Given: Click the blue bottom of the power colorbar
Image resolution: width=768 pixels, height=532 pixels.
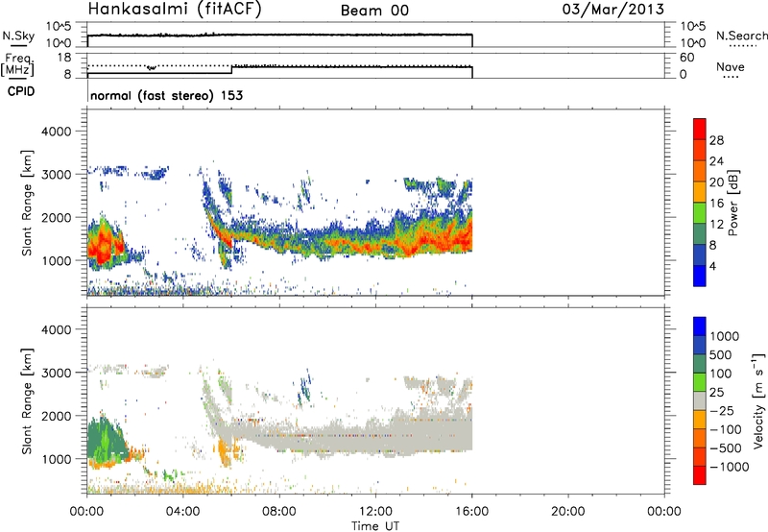Looking at the screenshot, I should click(x=700, y=276).
